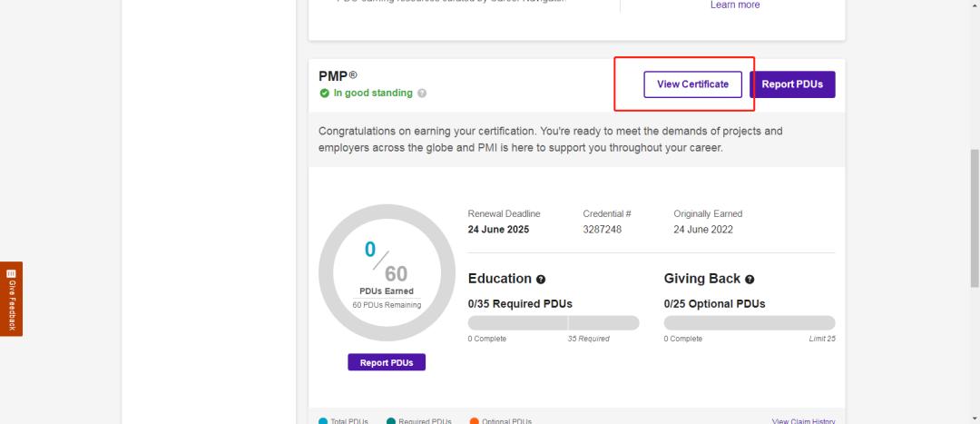Click the View Certificate button
Viewport: 980px width, 424px height.
click(x=692, y=84)
